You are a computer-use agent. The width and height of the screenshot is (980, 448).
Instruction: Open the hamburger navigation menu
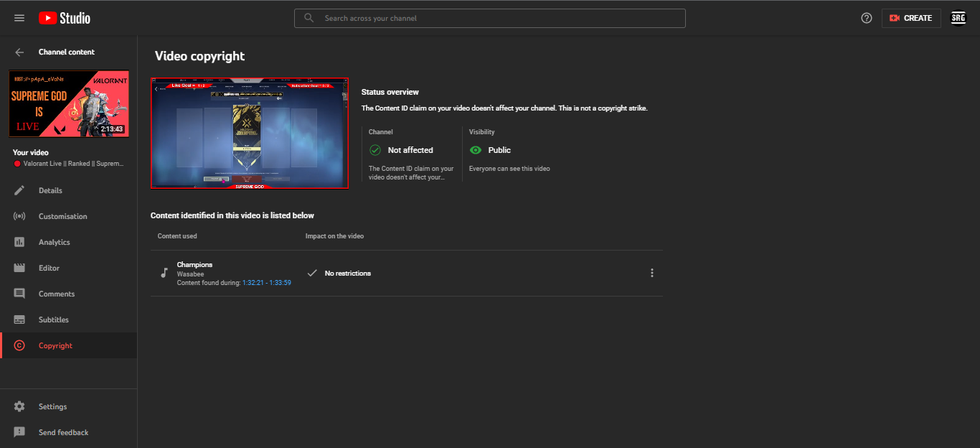(x=19, y=17)
